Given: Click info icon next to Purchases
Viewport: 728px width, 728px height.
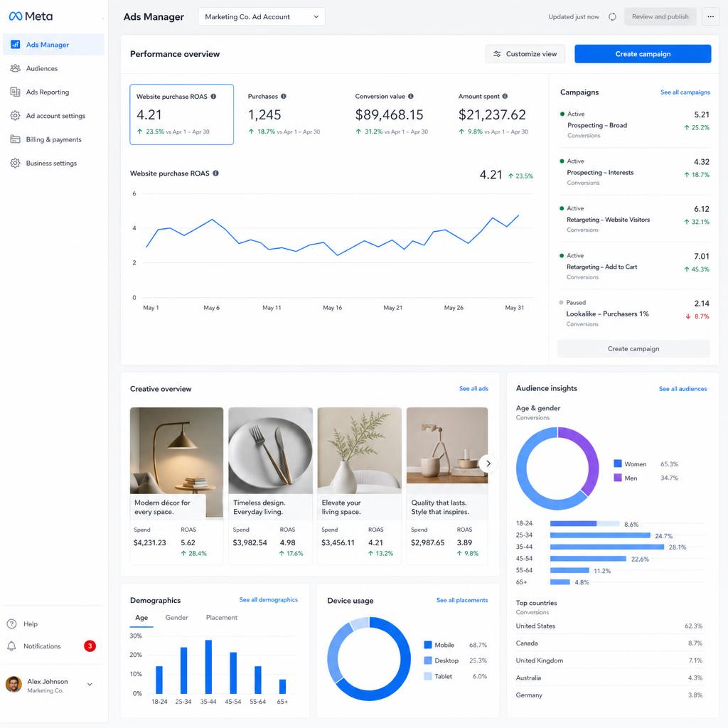Looking at the screenshot, I should [283, 97].
